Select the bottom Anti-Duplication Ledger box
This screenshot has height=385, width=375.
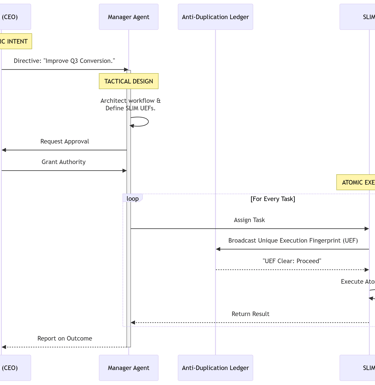[x=215, y=368]
